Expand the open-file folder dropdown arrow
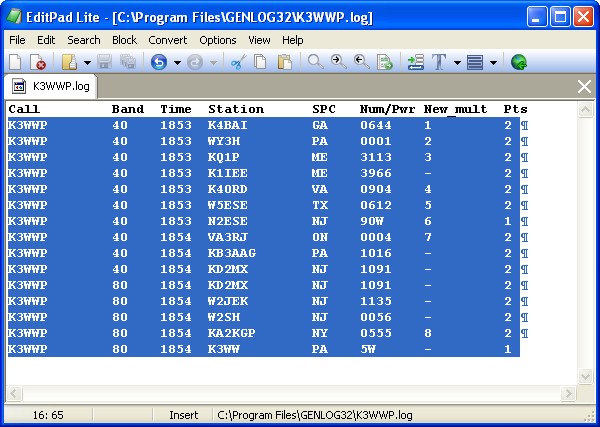This screenshot has width=600, height=427. pos(86,62)
